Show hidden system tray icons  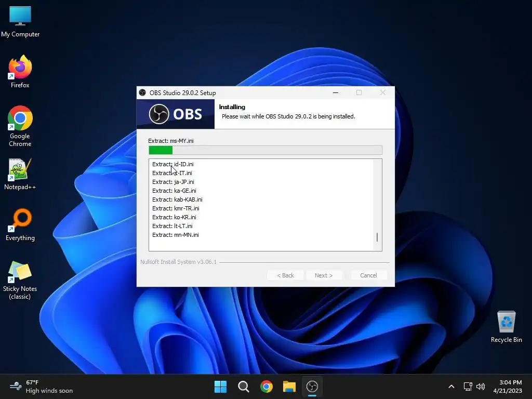(x=451, y=387)
